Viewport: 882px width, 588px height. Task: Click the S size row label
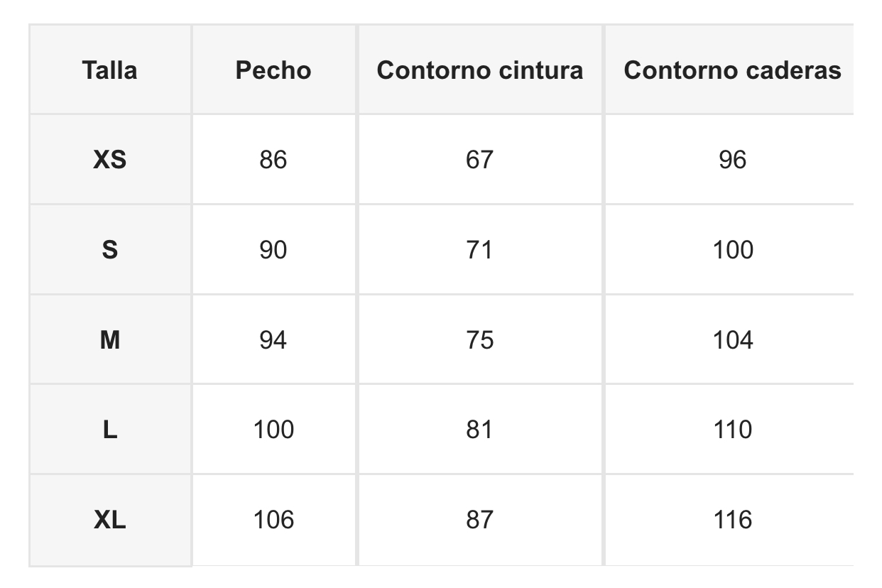[109, 250]
